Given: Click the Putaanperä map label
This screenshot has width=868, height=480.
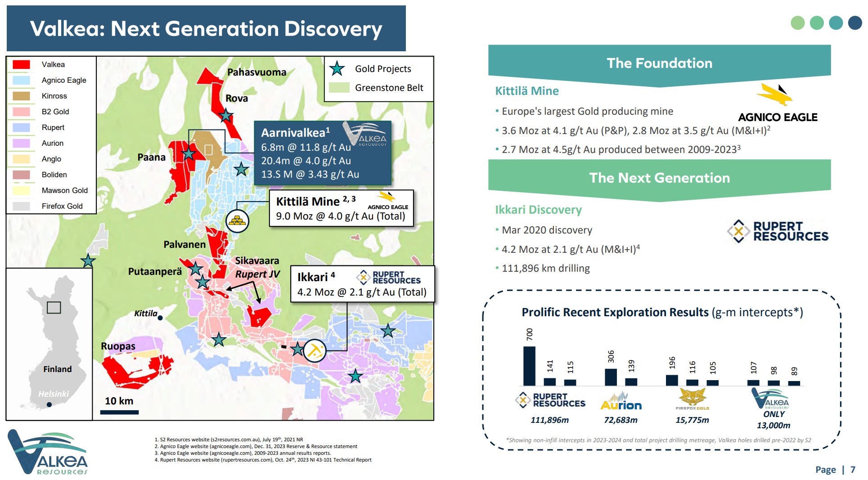Looking at the screenshot, I should coord(155,271).
